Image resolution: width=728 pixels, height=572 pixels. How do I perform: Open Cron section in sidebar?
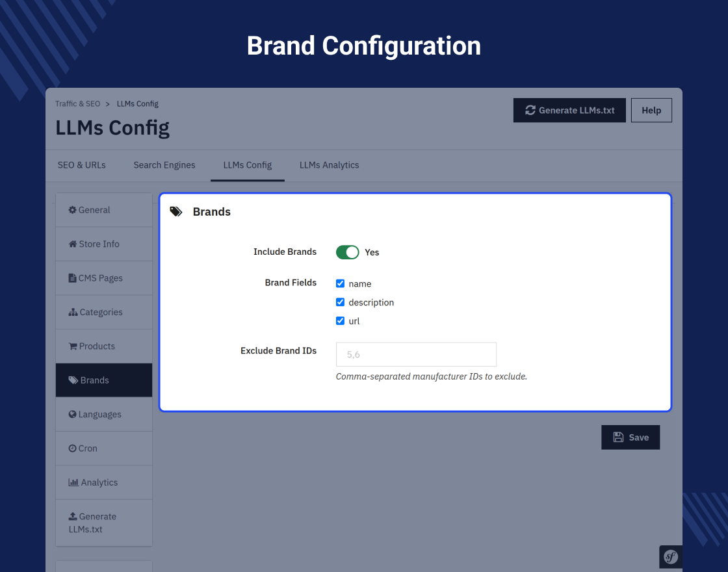(x=104, y=448)
